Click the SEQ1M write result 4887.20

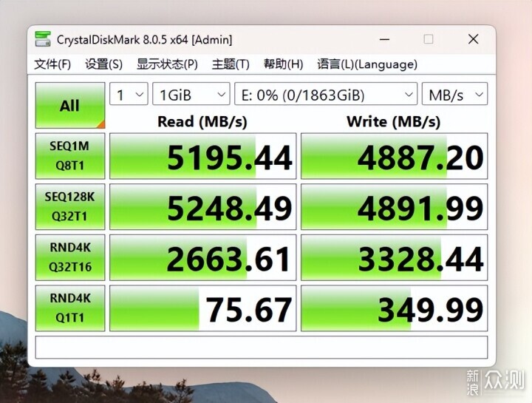395,156
